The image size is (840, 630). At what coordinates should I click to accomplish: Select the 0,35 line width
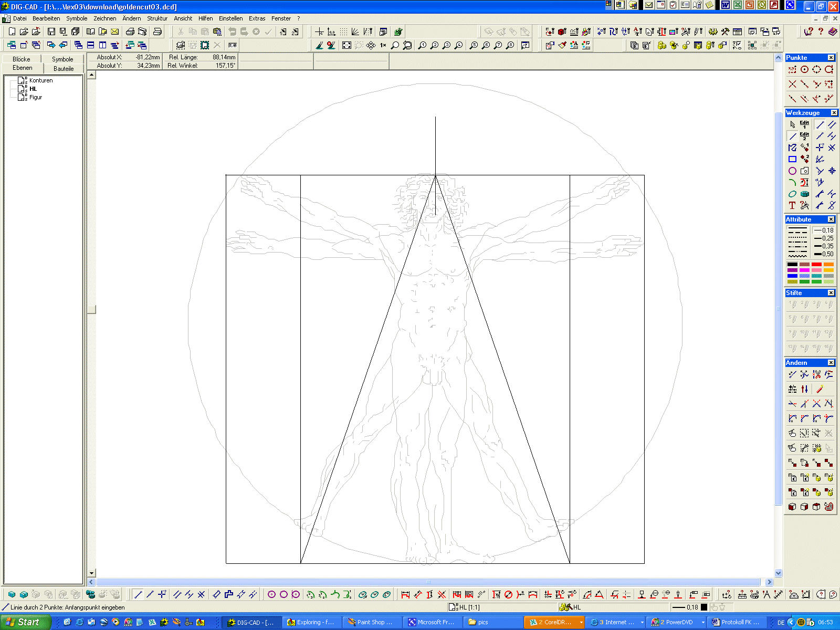824,246
